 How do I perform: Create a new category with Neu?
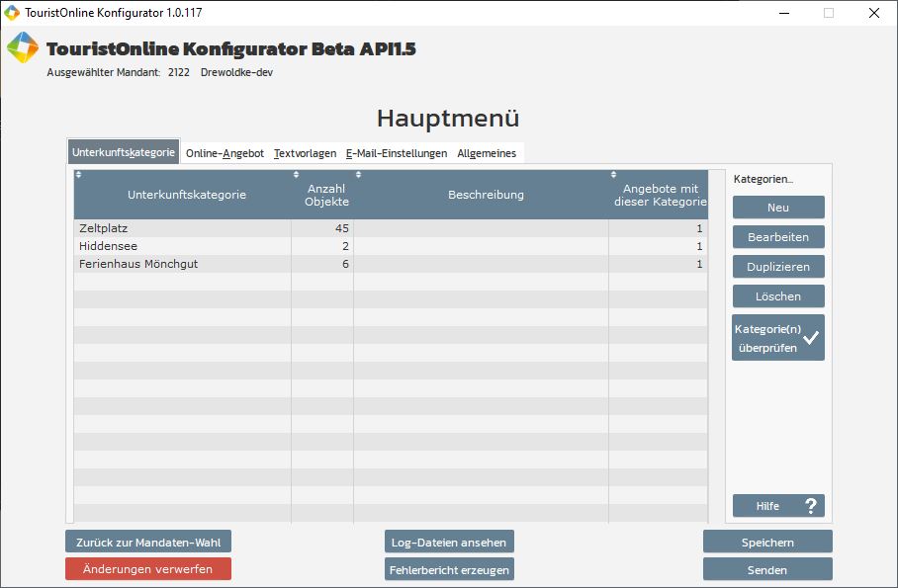[x=778, y=208]
